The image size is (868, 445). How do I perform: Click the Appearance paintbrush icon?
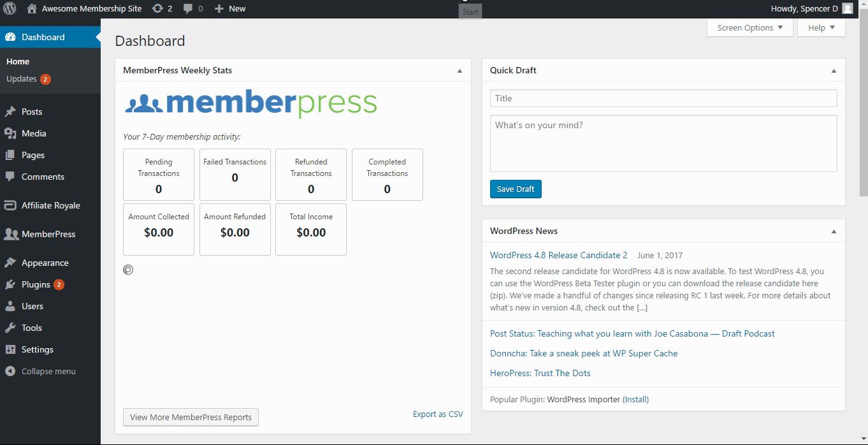point(10,263)
